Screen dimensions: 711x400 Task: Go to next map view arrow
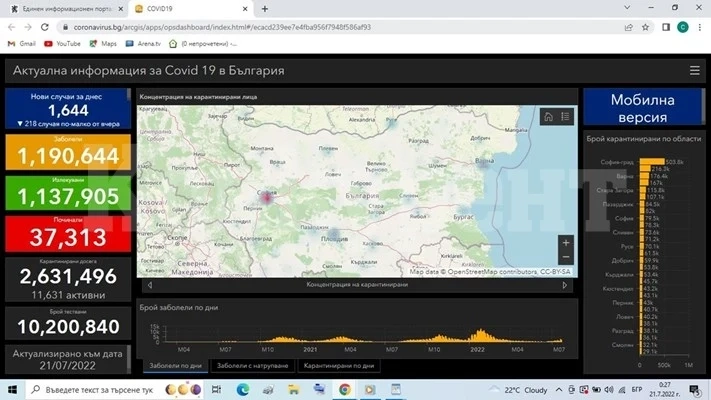[565, 285]
